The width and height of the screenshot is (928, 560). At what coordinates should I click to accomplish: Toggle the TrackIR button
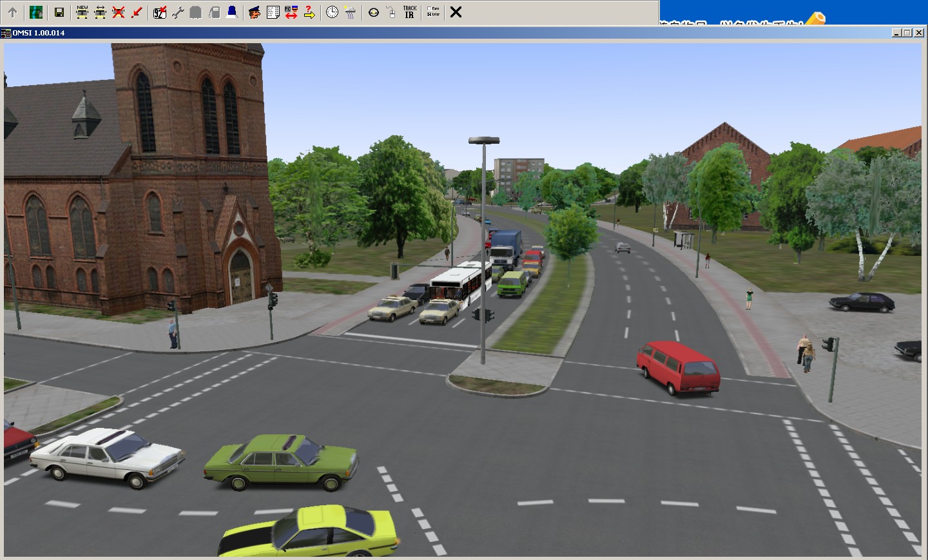[x=409, y=12]
